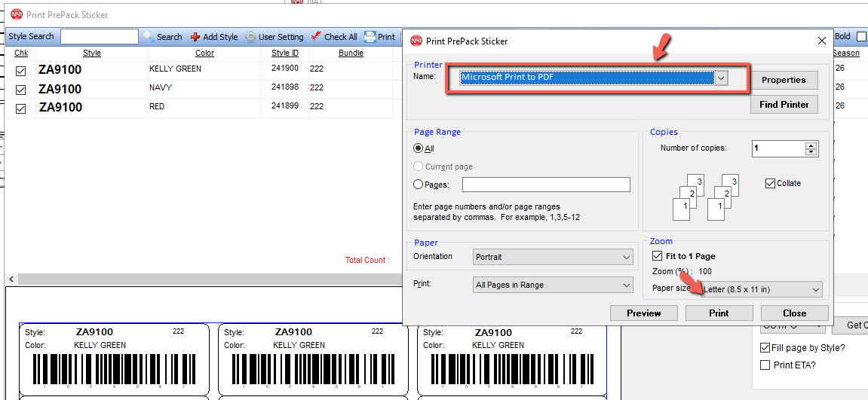Decrease the number of copies with down arrow

click(x=811, y=152)
